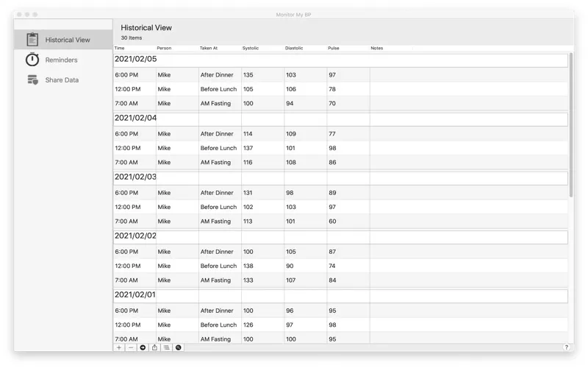Image resolution: width=588 pixels, height=368 pixels.
Task: Click the Share Data sidebar icon
Action: (32, 79)
